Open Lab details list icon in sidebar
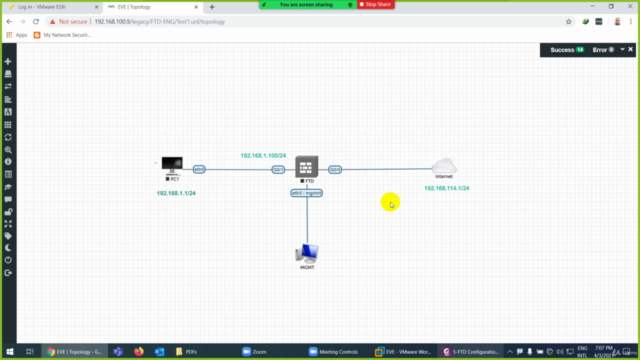 point(8,175)
